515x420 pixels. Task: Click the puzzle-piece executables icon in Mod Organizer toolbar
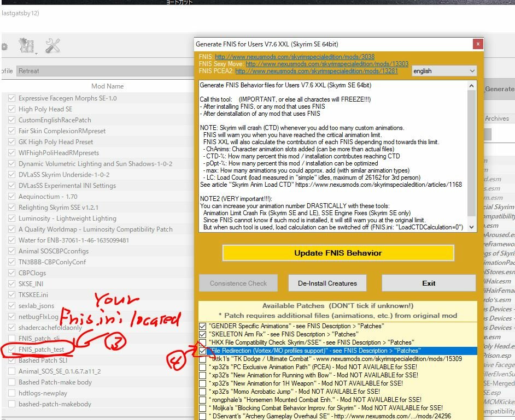[x=27, y=45]
